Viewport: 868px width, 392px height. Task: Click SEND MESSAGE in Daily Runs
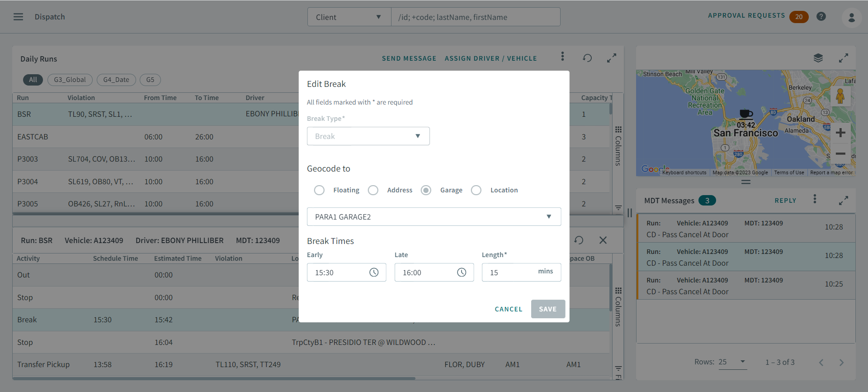pyautogui.click(x=409, y=58)
